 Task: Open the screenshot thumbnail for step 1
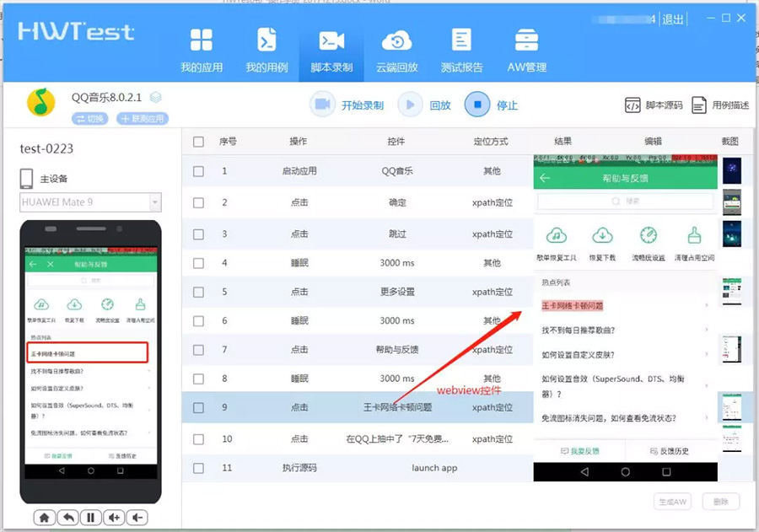coord(732,171)
